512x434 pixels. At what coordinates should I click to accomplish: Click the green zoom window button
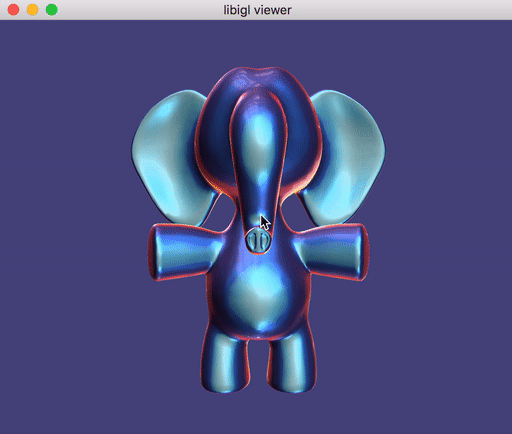[x=52, y=10]
